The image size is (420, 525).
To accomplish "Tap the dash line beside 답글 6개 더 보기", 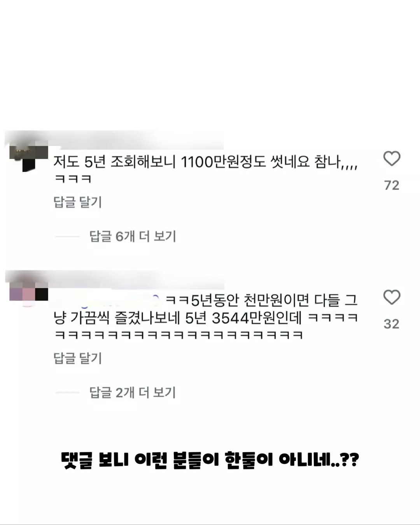I will point(67,236).
